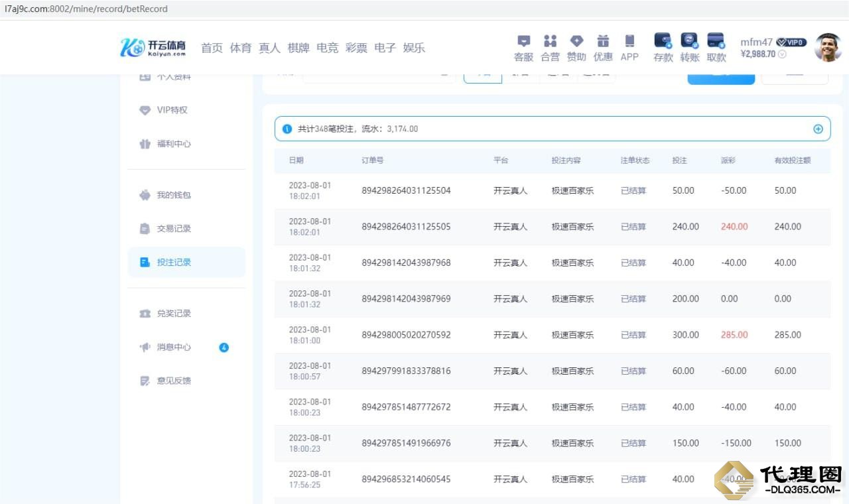
Task: Open 彩票 in the top nav
Action: click(x=356, y=48)
